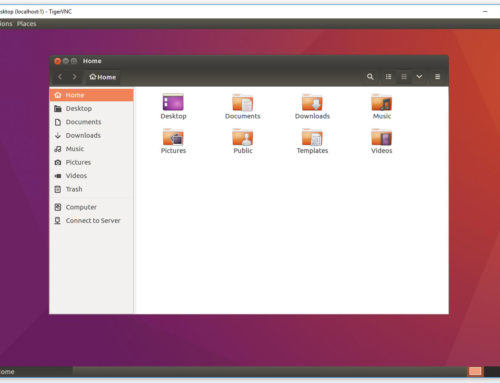
Task: Open the hamburger menu button
Action: 437,77
